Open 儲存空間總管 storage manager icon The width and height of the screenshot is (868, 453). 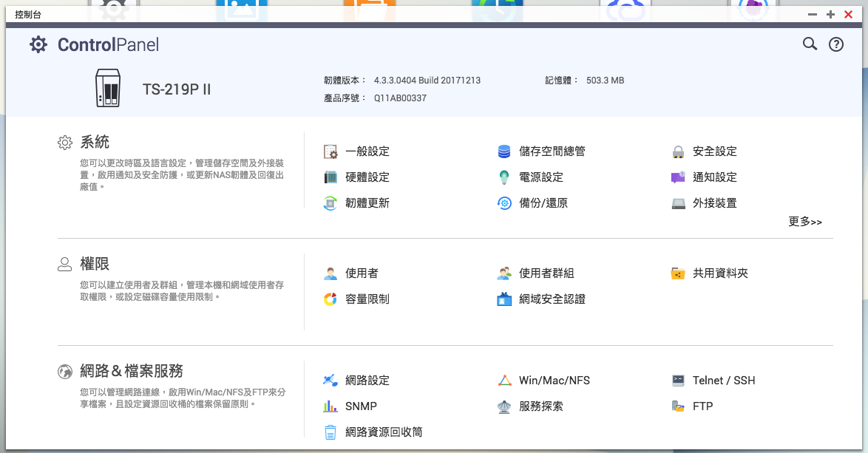click(504, 151)
